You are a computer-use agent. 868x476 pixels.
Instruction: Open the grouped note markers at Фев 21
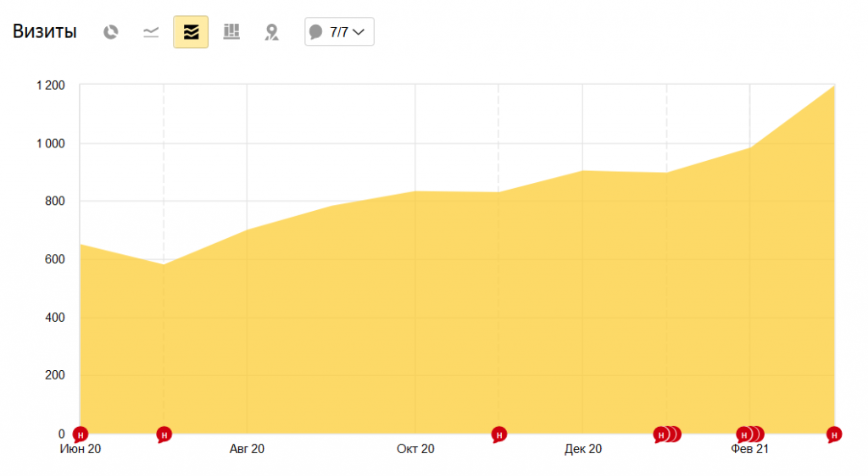[x=750, y=435]
